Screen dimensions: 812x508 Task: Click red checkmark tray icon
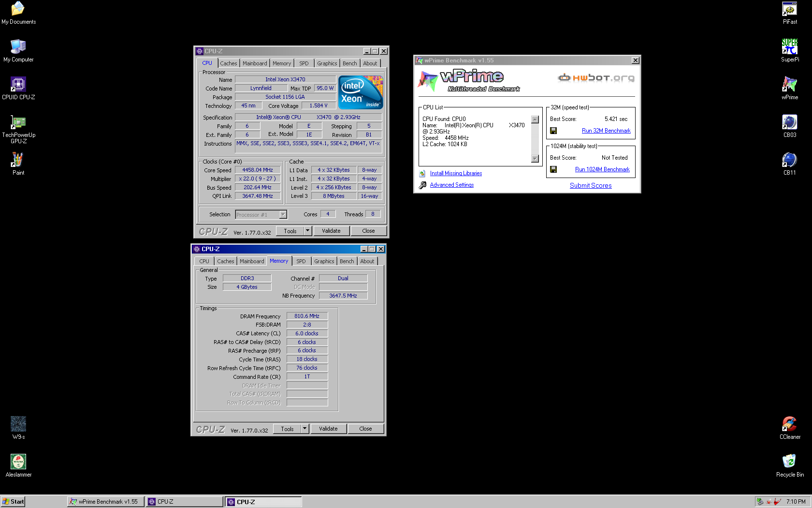pos(777,502)
